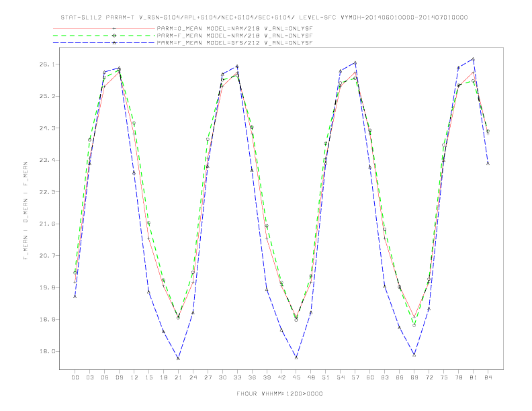Click blue triangle peak point at hour 81
Image resolution: width=532 pixels, height=411 pixels.
pyautogui.click(x=474, y=59)
